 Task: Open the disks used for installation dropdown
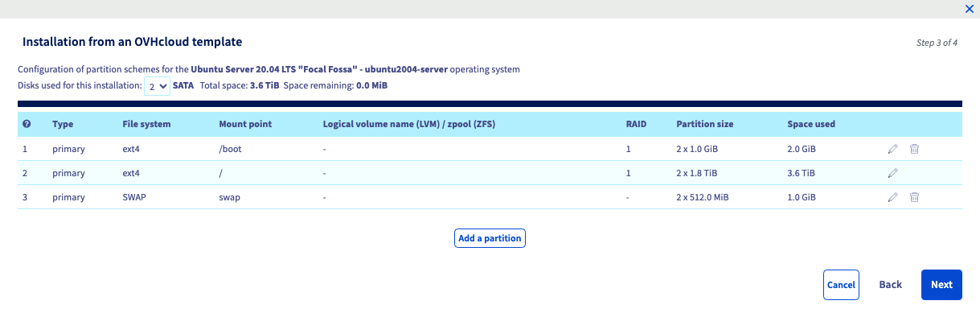click(x=157, y=85)
